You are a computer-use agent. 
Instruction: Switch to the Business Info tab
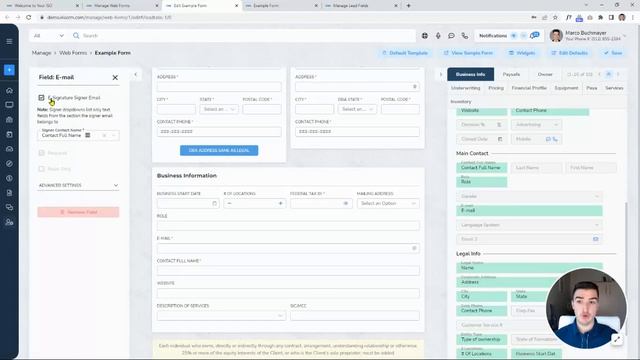coord(471,74)
